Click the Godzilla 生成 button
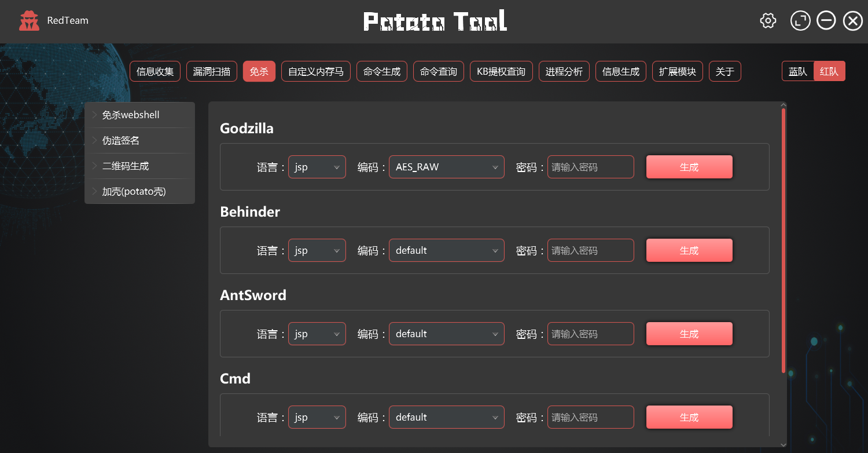The width and height of the screenshot is (868, 453). pyautogui.click(x=689, y=167)
